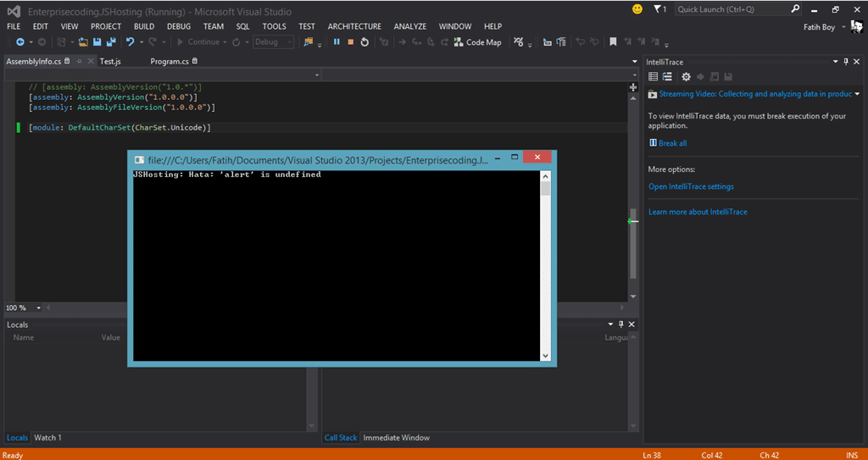Click the console scrollbar down arrow
The image size is (868, 460).
click(545, 356)
